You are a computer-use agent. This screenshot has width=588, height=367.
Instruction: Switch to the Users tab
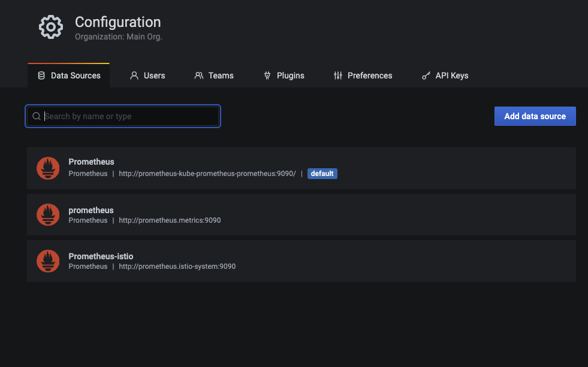[x=147, y=75]
